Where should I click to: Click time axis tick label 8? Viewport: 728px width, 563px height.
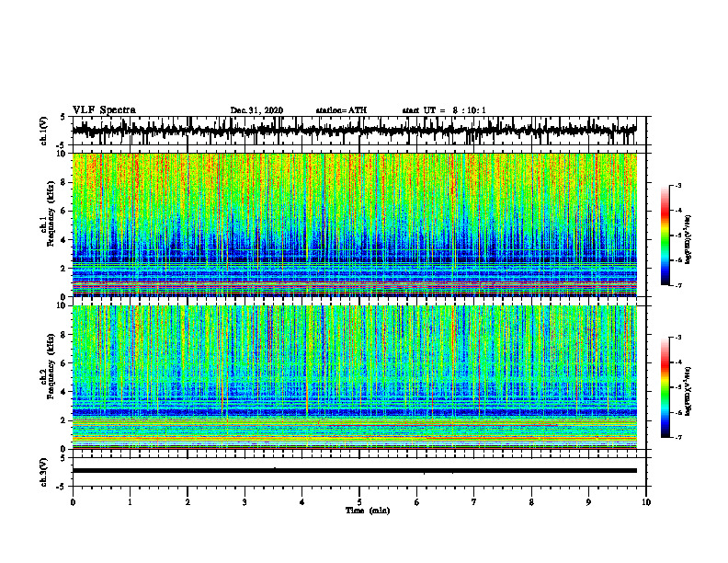coord(531,502)
